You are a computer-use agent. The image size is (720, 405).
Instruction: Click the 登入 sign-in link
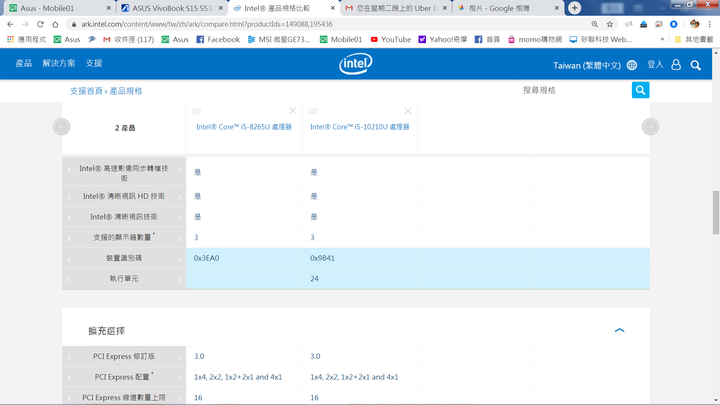pos(655,65)
